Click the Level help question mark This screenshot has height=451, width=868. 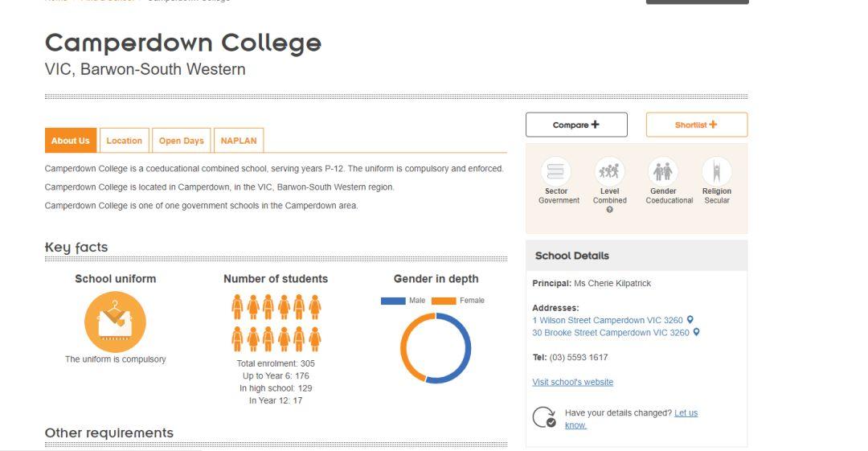point(609,210)
